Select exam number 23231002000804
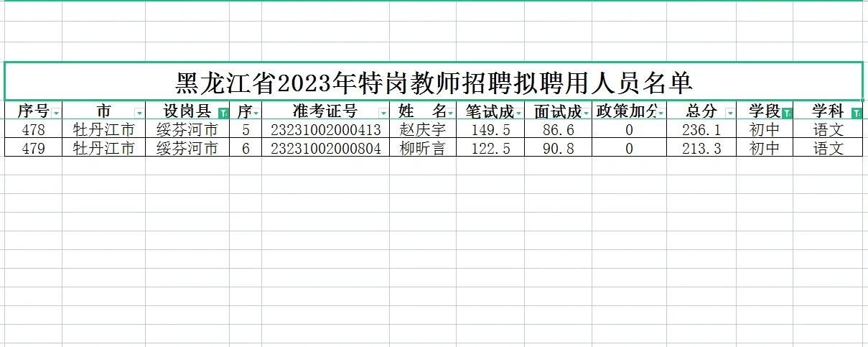The width and height of the screenshot is (868, 347). pyautogui.click(x=326, y=148)
